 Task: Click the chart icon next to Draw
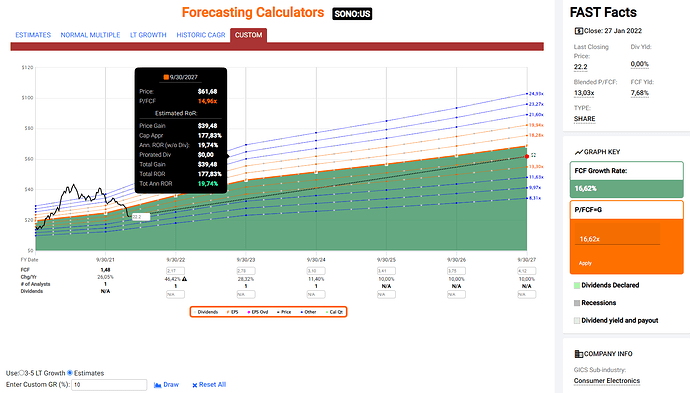tap(158, 385)
